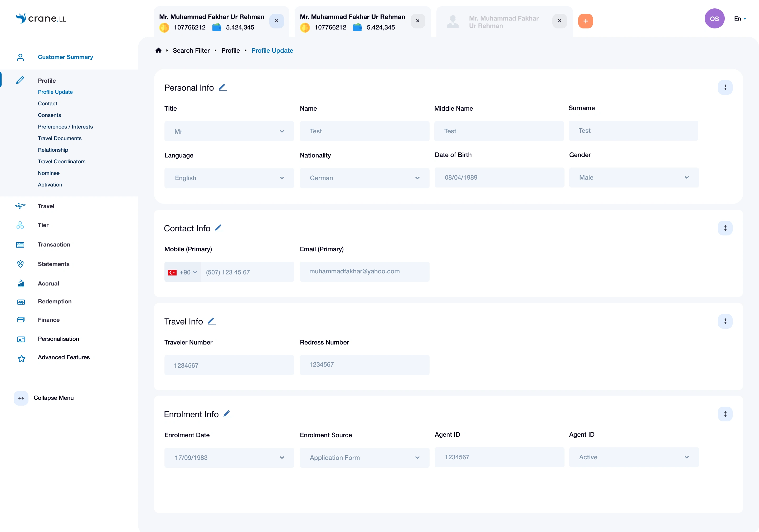The height and width of the screenshot is (532, 759).
Task: Open the Travel section airplane icon
Action: tap(21, 206)
